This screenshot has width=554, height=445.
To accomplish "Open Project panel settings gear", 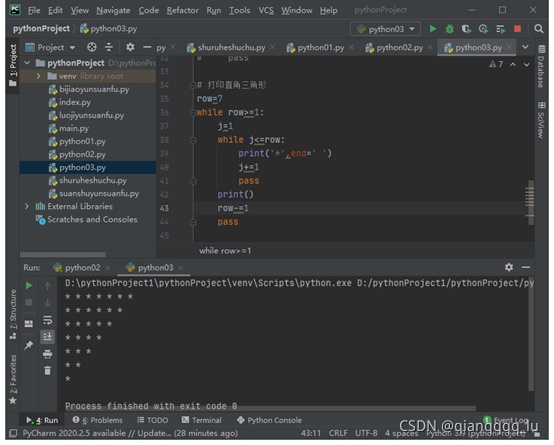I will [x=130, y=47].
